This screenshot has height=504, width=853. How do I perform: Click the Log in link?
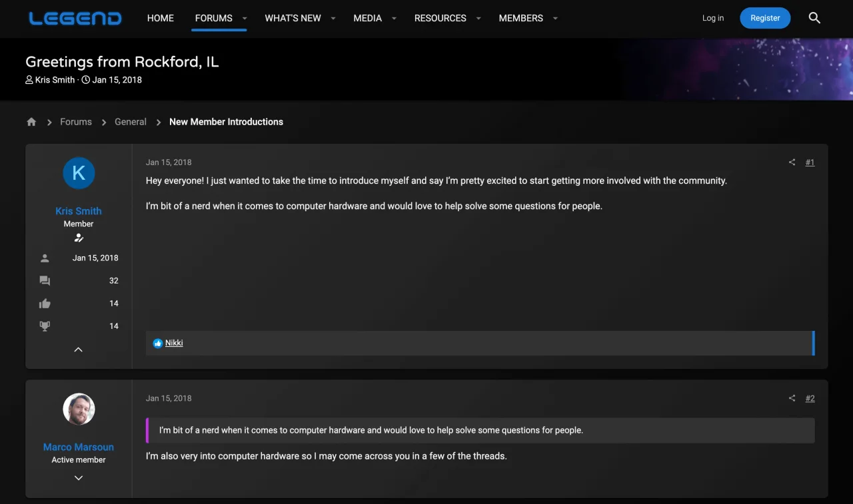[x=712, y=18]
